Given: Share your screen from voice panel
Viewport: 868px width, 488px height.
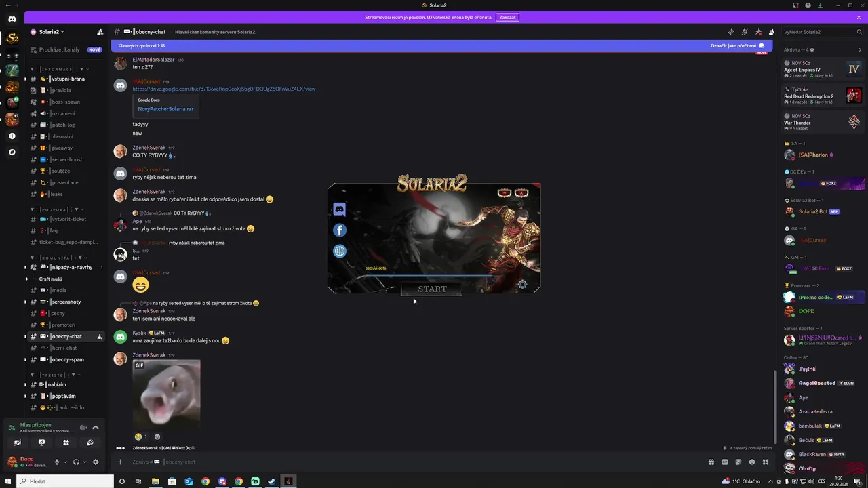Looking at the screenshot, I should tap(41, 443).
